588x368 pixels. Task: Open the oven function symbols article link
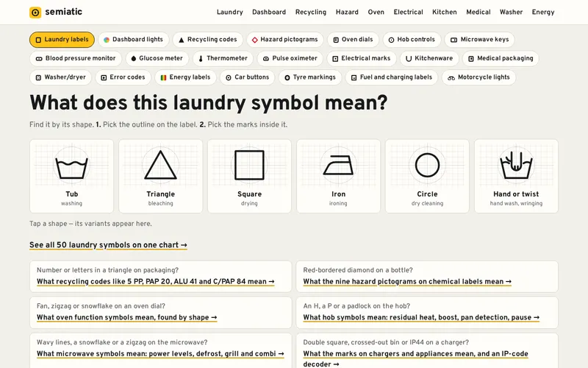(x=126, y=317)
